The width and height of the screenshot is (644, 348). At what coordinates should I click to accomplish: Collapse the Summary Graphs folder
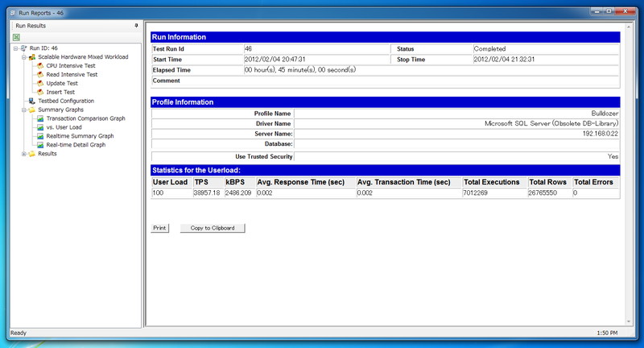(x=24, y=110)
